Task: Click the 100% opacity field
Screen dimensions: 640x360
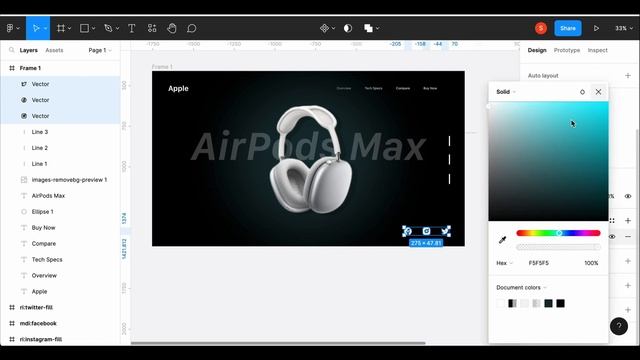Action: tap(591, 263)
